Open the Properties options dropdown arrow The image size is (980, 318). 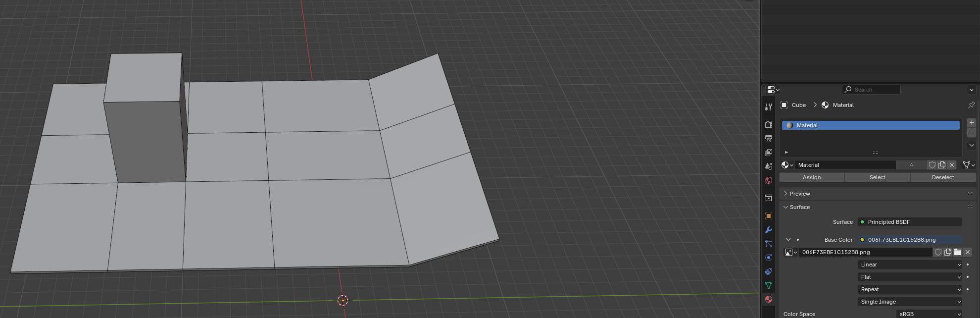971,90
